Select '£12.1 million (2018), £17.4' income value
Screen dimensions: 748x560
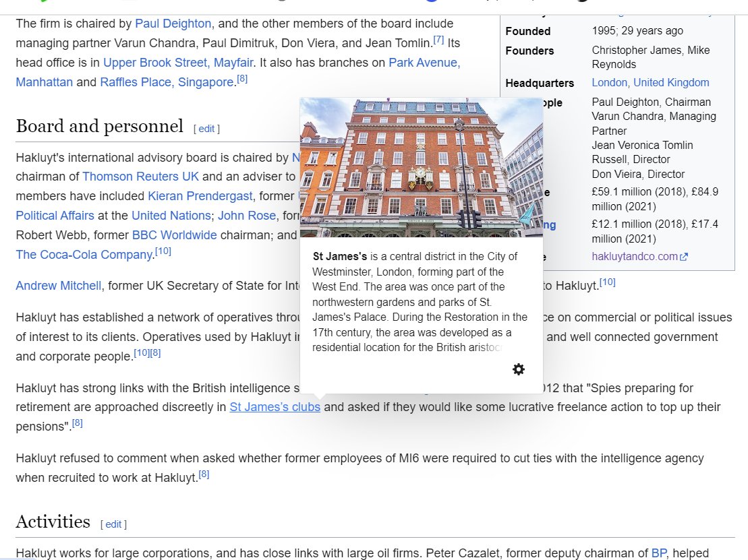click(655, 224)
